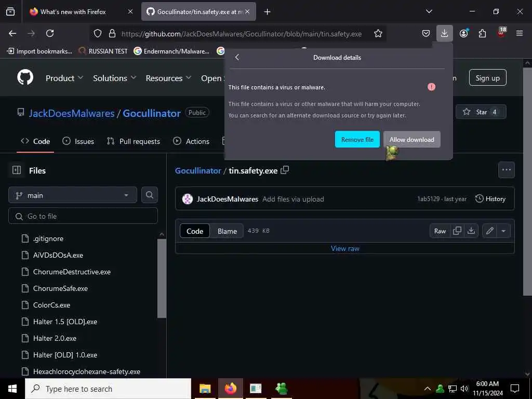Open the JackDoesMalwares owner link
Image resolution: width=532 pixels, height=399 pixels.
[x=72, y=113]
